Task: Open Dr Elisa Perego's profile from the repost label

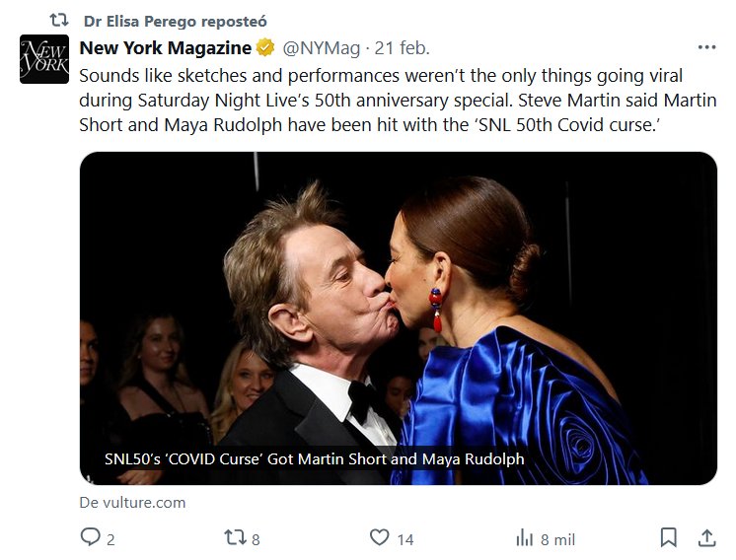Action: point(175,21)
